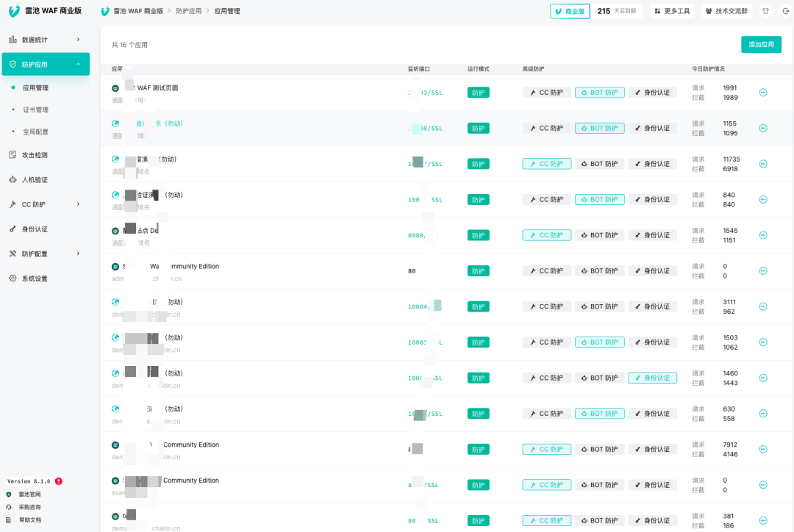Screen dimensions: 794x532
Task: Open more menu for row with 630 requests
Action: [763, 414]
